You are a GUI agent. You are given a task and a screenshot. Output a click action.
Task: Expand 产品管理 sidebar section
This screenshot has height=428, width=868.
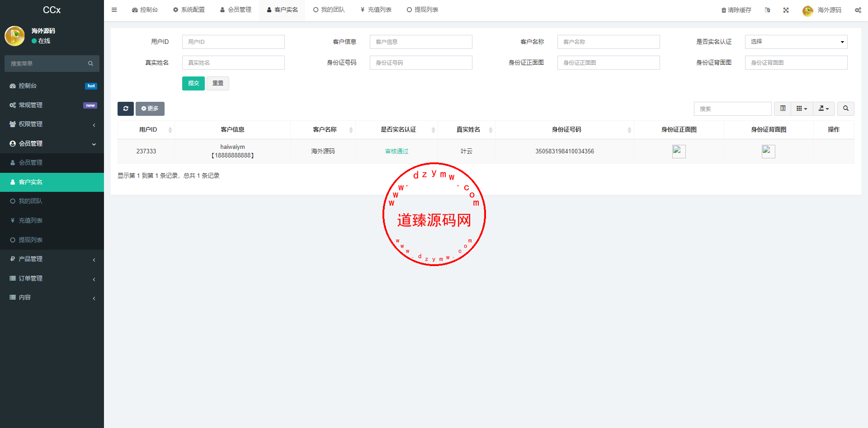(x=52, y=259)
